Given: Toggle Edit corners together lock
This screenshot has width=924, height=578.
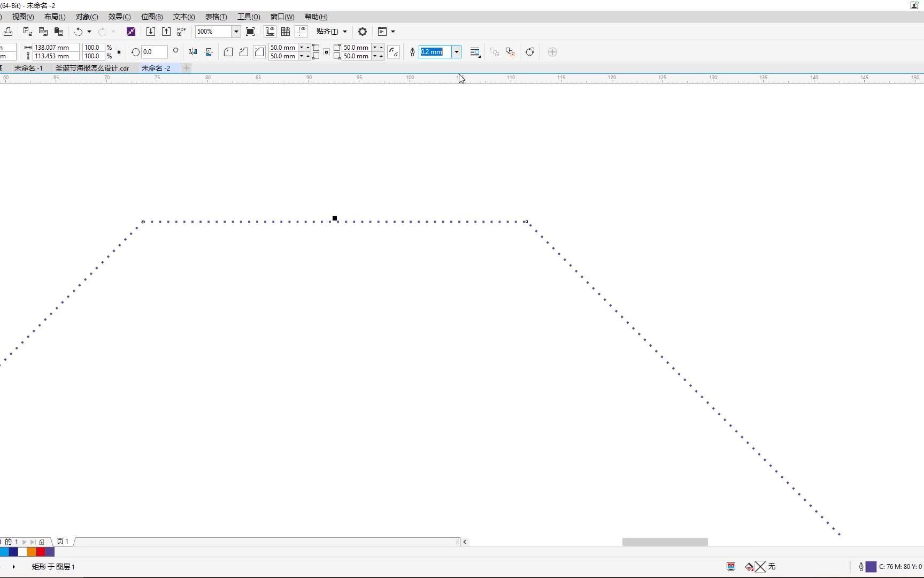Looking at the screenshot, I should 326,52.
